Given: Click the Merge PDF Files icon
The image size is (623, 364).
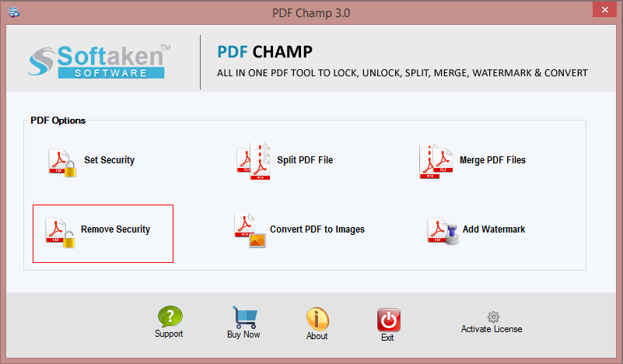Looking at the screenshot, I should pos(436,161).
